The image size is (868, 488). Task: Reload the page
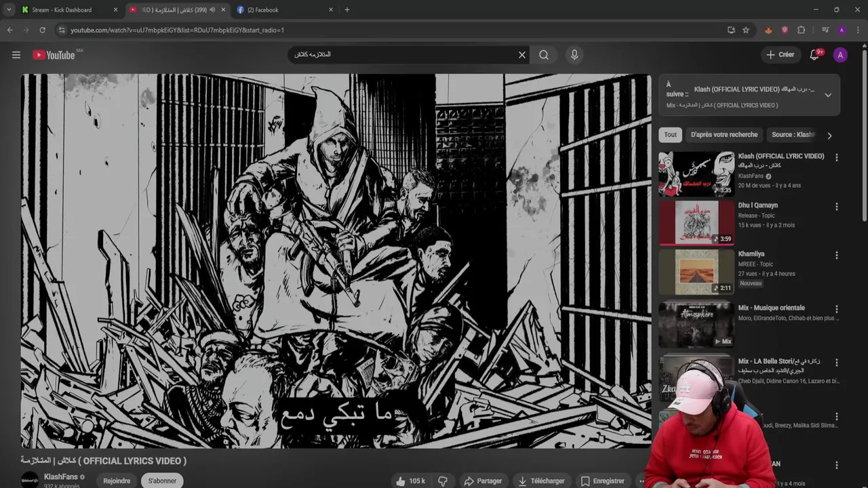(42, 30)
